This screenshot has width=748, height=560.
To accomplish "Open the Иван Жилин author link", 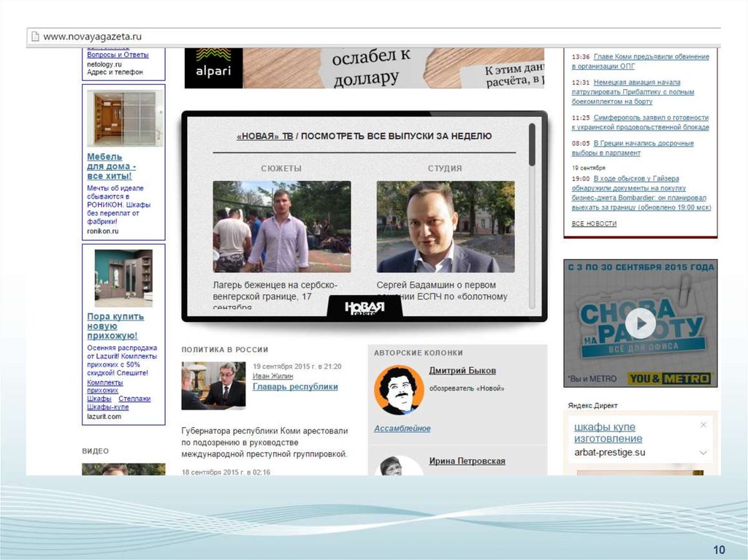I will point(272,376).
